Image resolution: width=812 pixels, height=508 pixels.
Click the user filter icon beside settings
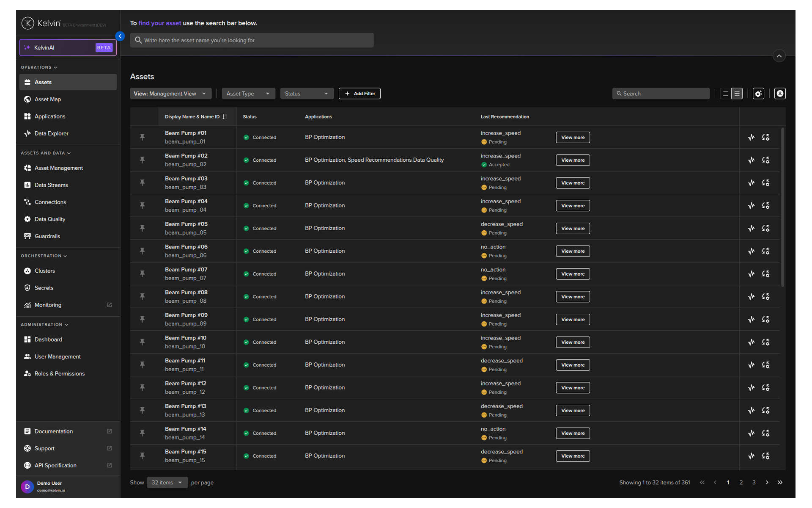[x=780, y=94]
